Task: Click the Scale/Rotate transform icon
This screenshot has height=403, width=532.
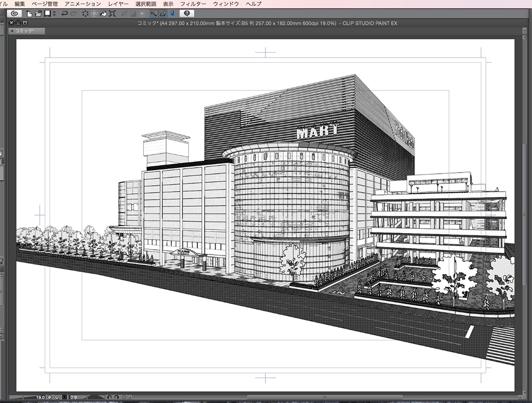Action: [x=112, y=13]
